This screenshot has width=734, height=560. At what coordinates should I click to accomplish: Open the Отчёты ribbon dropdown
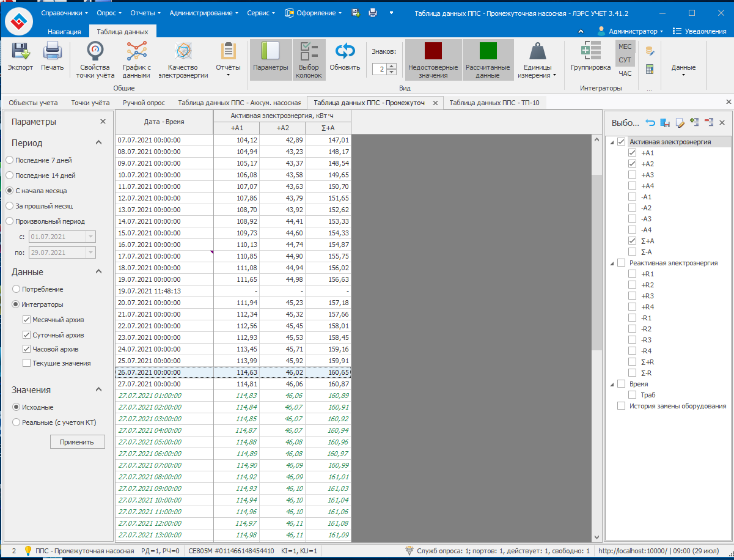(x=229, y=60)
